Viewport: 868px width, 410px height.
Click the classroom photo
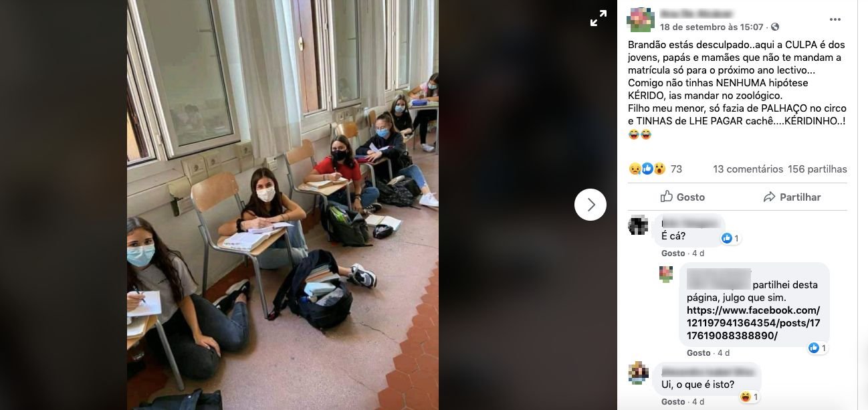point(283,205)
